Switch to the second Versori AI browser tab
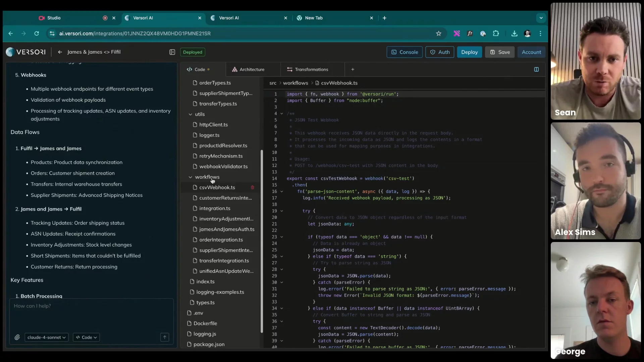This screenshot has width=644, height=362. (249, 18)
